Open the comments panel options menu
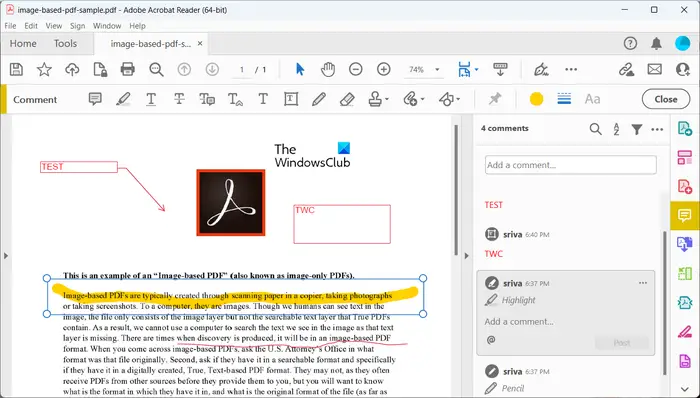 pyautogui.click(x=657, y=129)
